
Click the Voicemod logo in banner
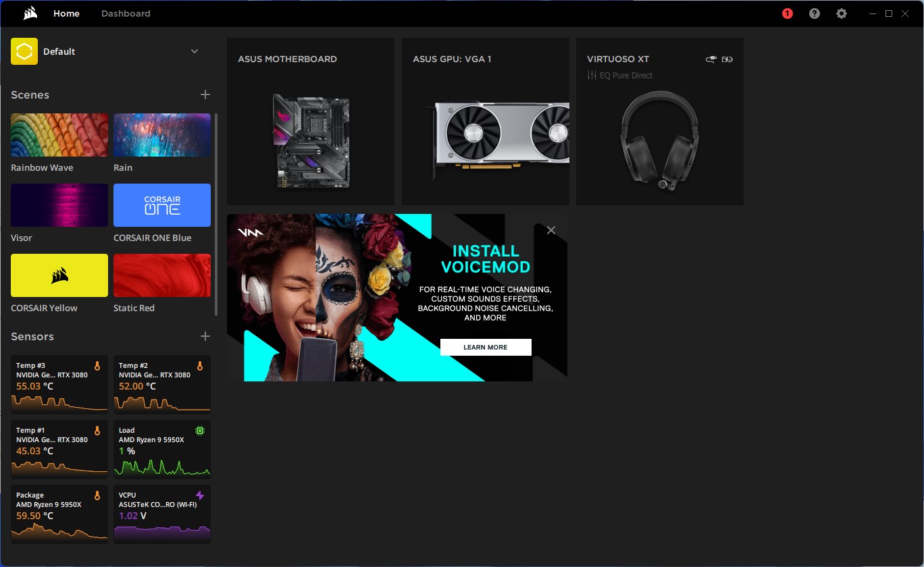(250, 232)
